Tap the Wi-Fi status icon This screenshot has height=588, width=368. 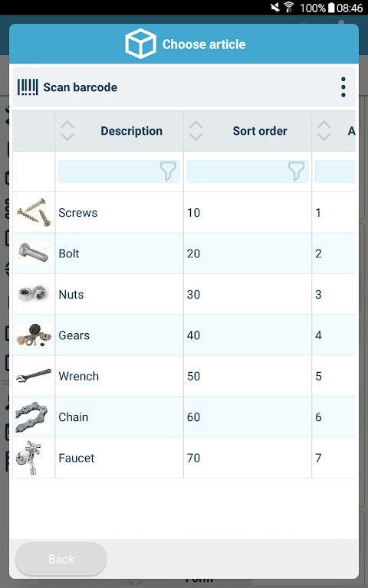click(x=289, y=8)
